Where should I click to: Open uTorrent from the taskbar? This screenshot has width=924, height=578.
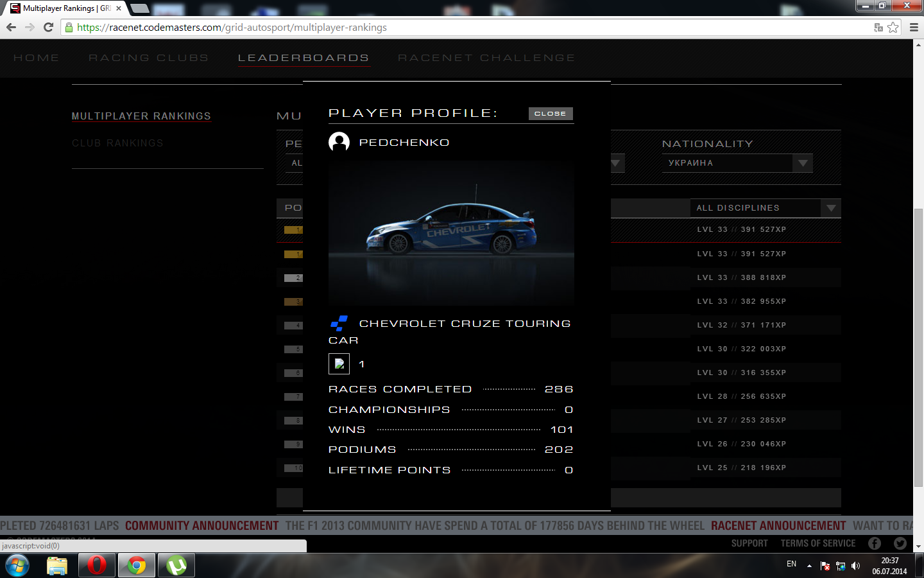tap(176, 566)
